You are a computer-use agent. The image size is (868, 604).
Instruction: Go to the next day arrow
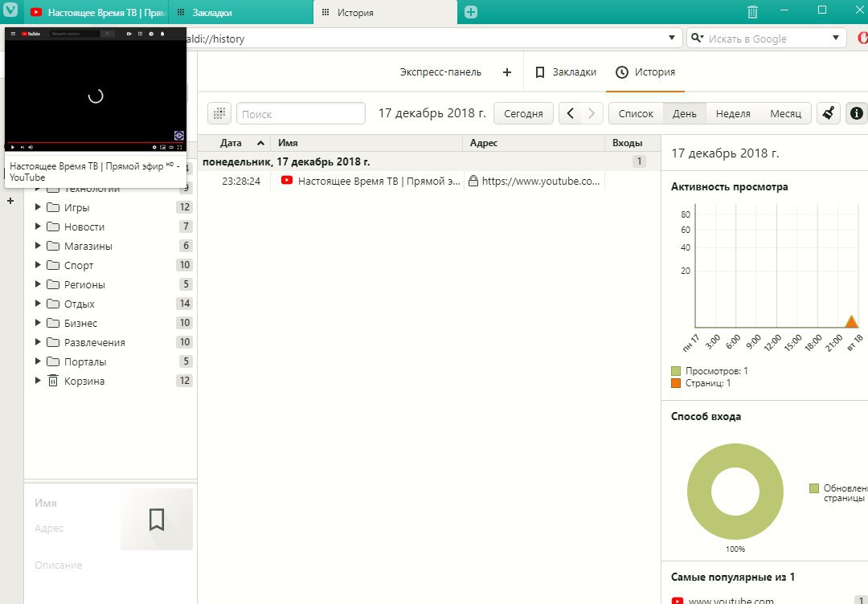point(592,113)
